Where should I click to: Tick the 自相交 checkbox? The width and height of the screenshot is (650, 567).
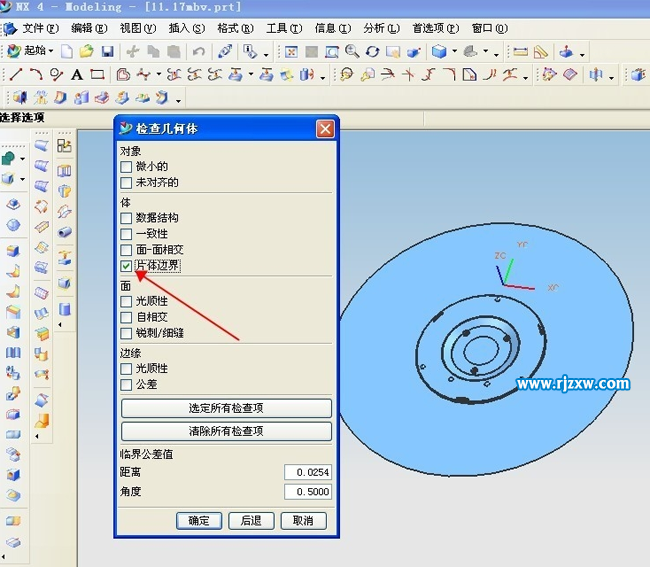126,317
